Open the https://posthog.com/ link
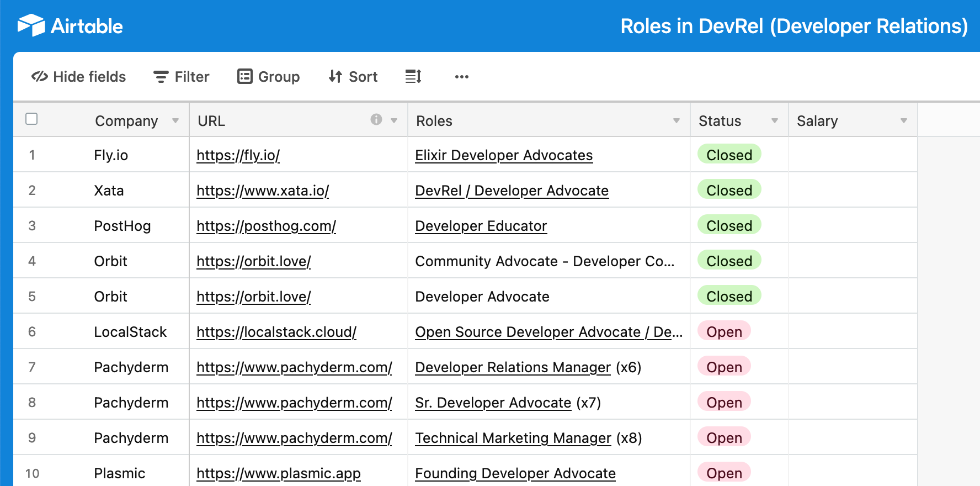The width and height of the screenshot is (980, 486). tap(267, 226)
